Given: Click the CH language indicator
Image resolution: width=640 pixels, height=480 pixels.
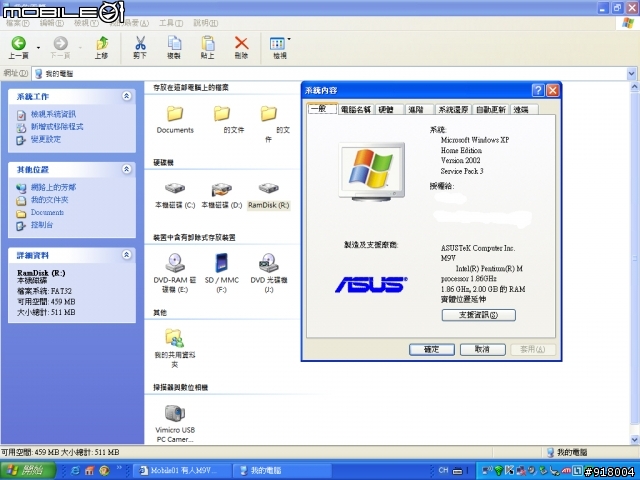Looking at the screenshot, I should point(443,471).
